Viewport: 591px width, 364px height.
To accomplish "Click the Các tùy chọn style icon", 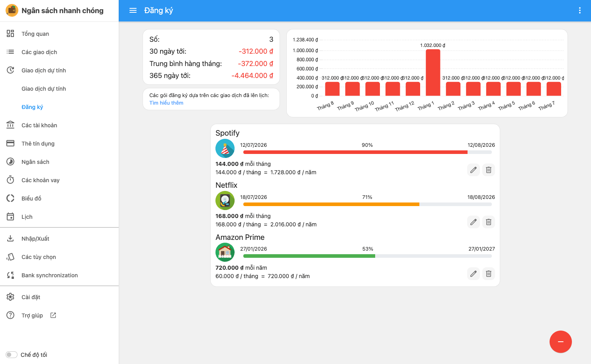I will 10,257.
